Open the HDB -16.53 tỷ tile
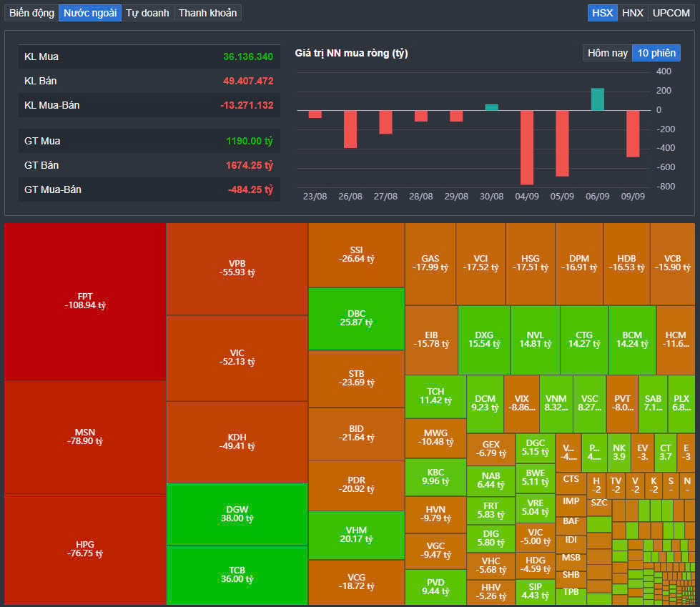700x607 pixels. click(x=626, y=264)
